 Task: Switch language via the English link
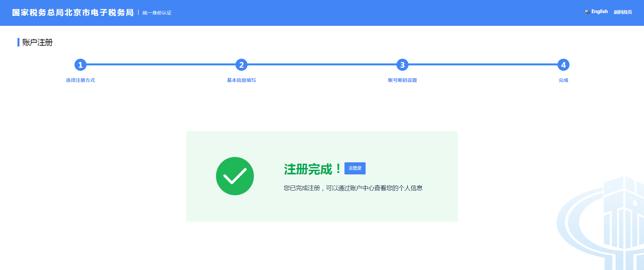click(599, 12)
